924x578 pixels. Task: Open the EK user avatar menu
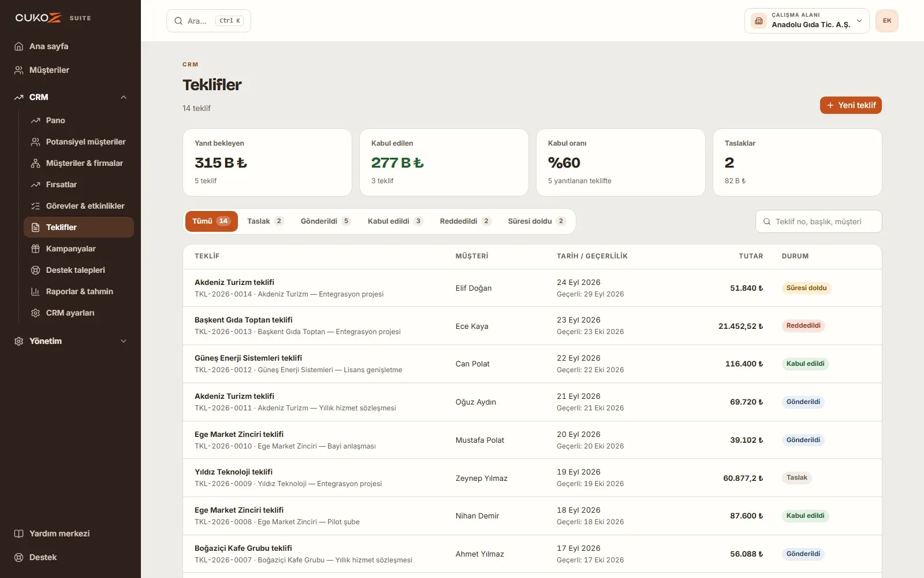pos(887,21)
